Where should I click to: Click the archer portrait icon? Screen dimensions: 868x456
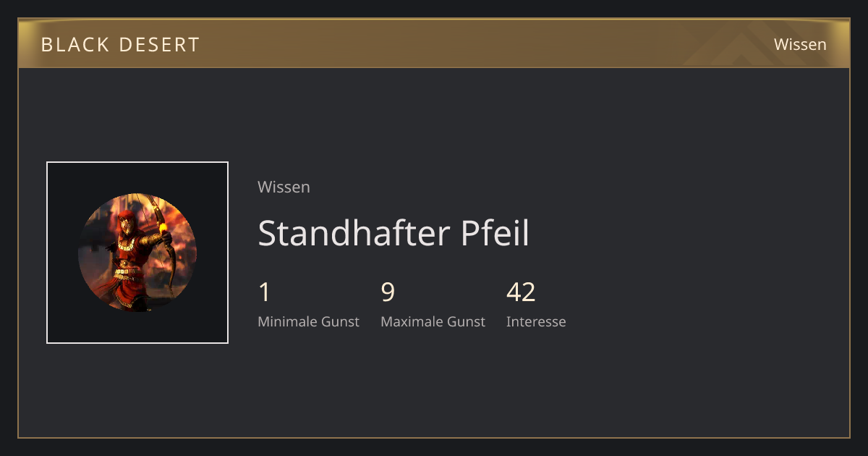point(137,253)
